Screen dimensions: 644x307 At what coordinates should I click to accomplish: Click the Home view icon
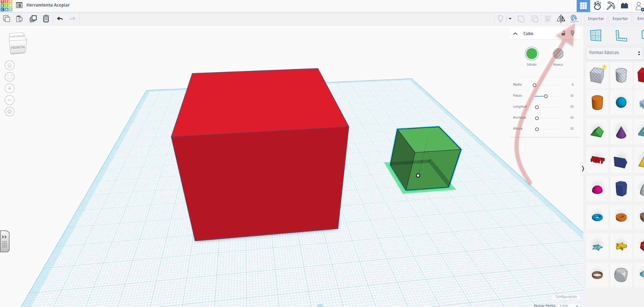10,65
